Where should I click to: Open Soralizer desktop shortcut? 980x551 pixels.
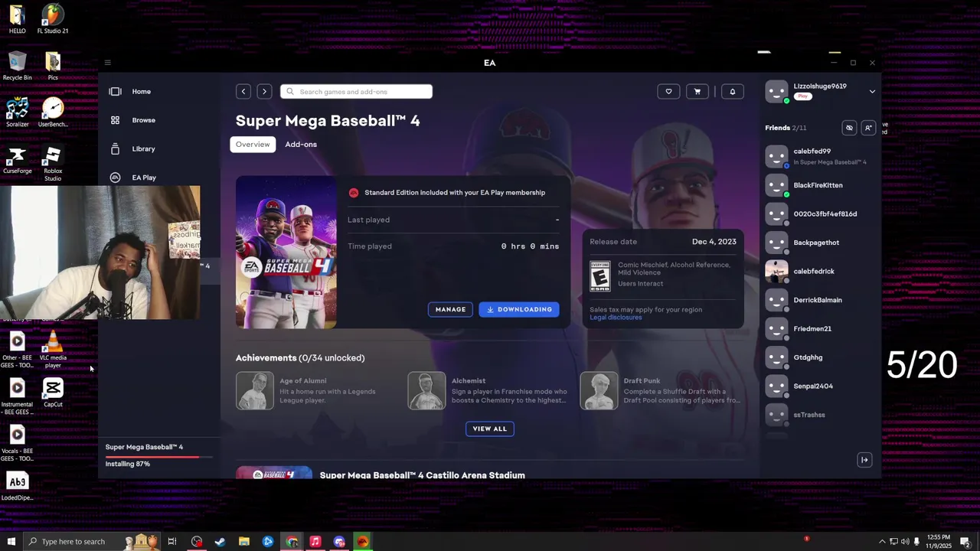click(17, 112)
